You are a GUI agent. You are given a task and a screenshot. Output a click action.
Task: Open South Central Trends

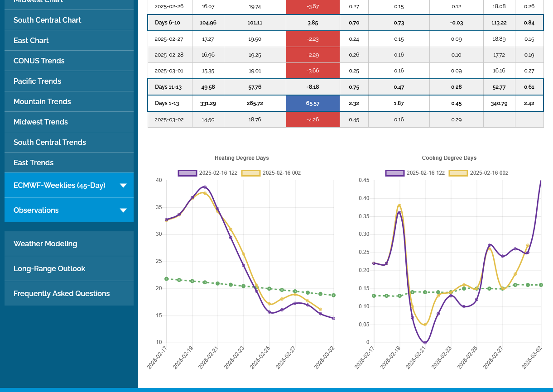(50, 142)
